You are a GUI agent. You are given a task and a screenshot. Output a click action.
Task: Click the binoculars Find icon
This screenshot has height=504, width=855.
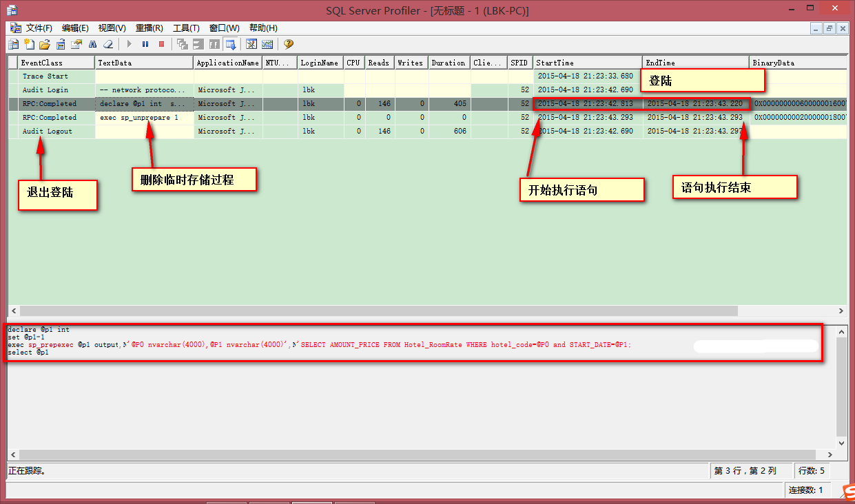click(x=92, y=45)
